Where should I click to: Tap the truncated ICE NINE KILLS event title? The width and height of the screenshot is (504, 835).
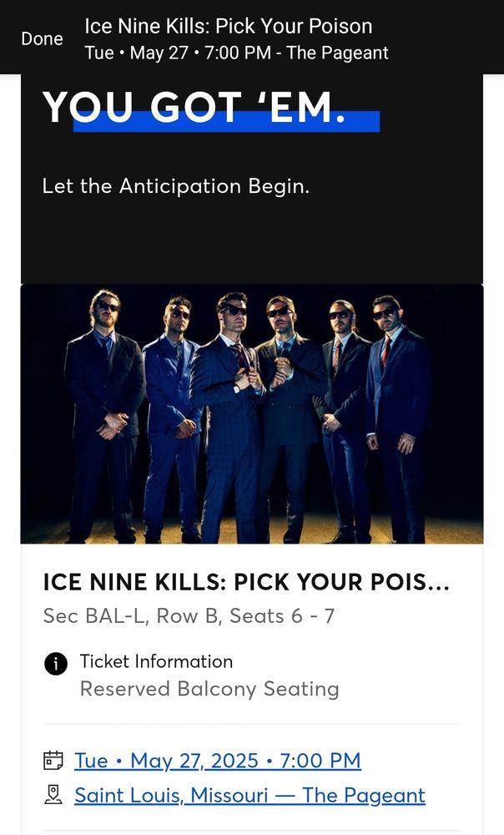pyautogui.click(x=234, y=583)
